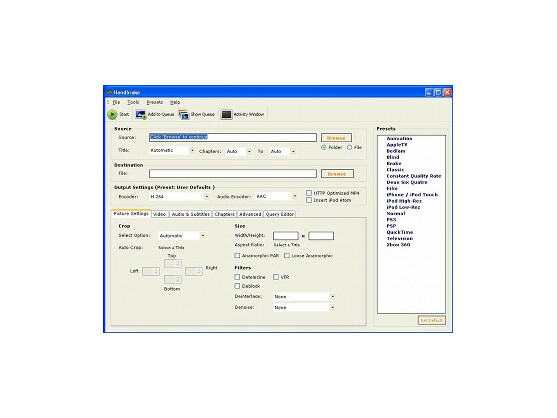
Task: Click the Right crop stepper
Action: 194,271
